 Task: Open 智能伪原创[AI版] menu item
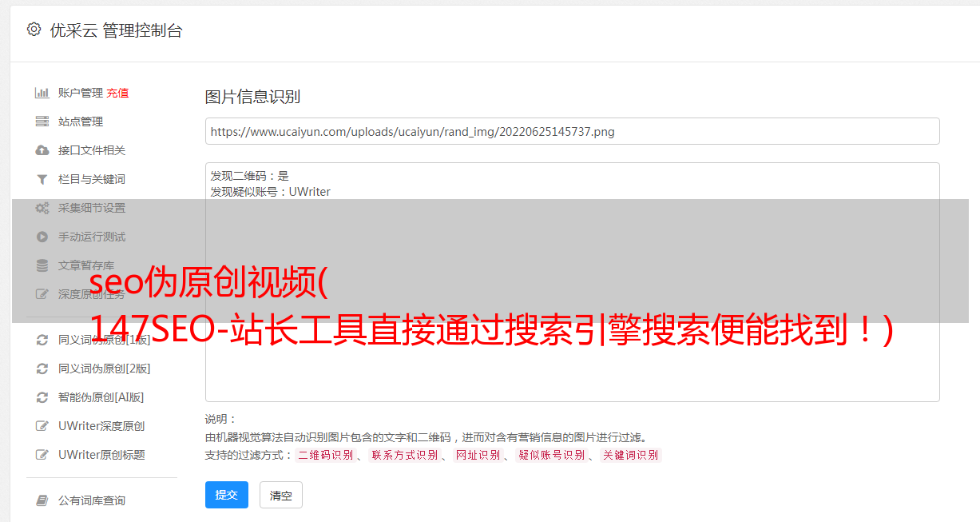pyautogui.click(x=101, y=397)
